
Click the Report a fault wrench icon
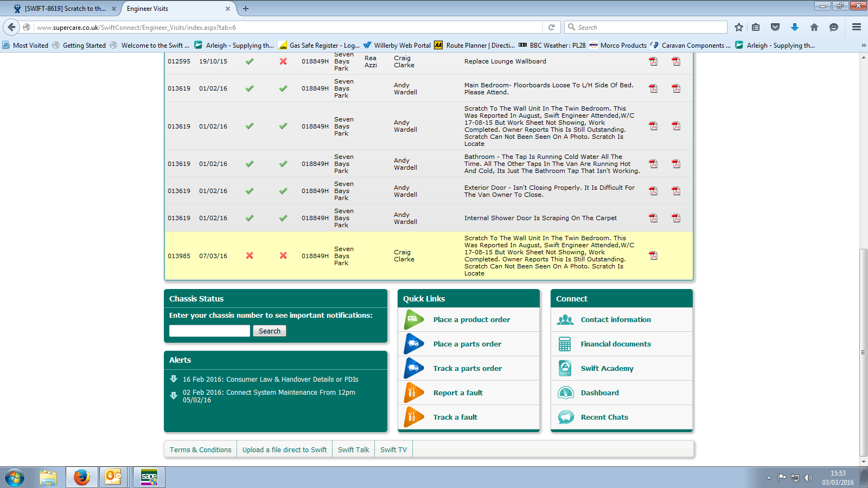(x=413, y=393)
